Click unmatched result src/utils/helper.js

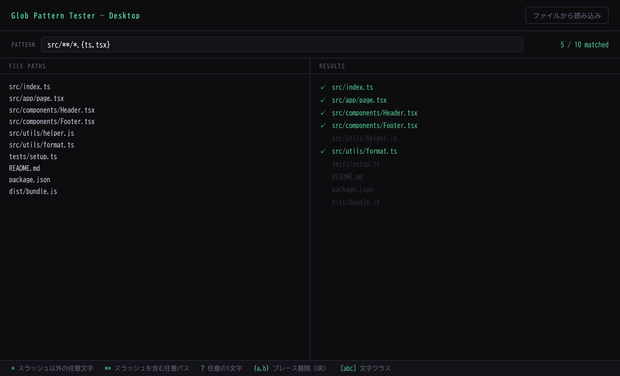(x=364, y=138)
